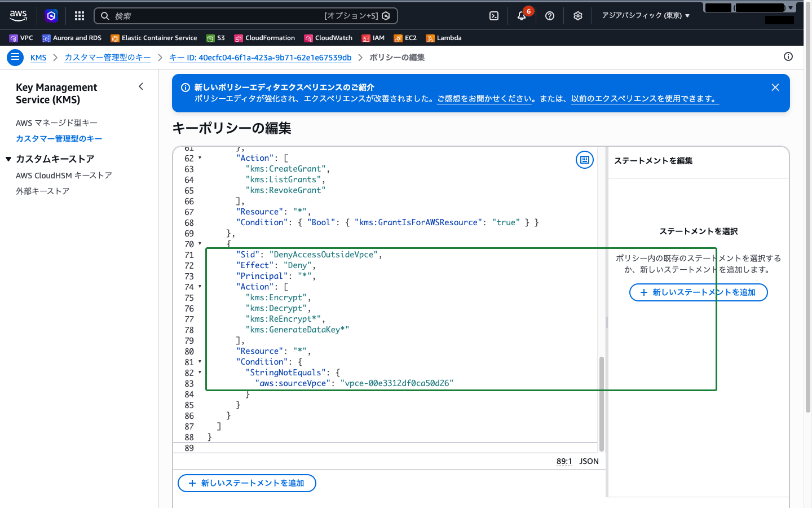Open 外部キーストア in sidebar
The image size is (812, 508).
[x=43, y=191]
